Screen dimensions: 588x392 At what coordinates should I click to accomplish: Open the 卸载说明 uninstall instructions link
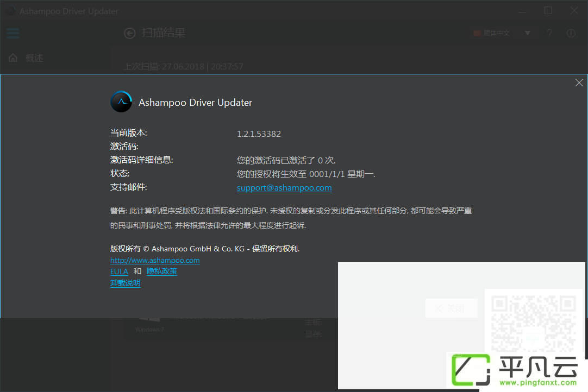[125, 283]
